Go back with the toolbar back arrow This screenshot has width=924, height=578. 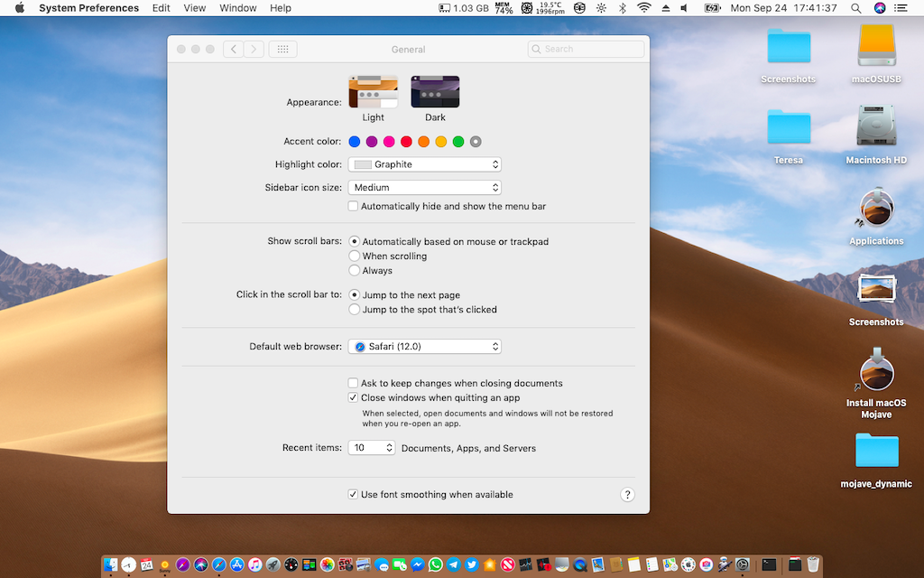[234, 49]
